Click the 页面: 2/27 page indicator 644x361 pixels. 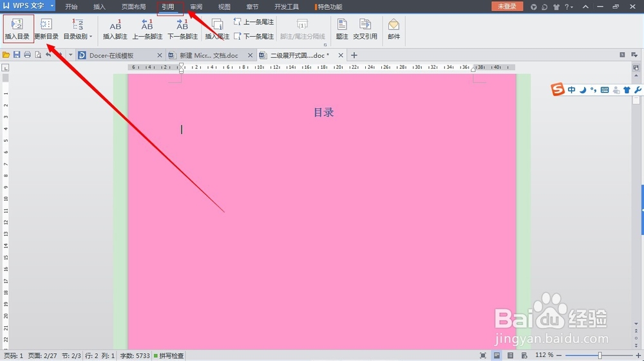pos(43,355)
